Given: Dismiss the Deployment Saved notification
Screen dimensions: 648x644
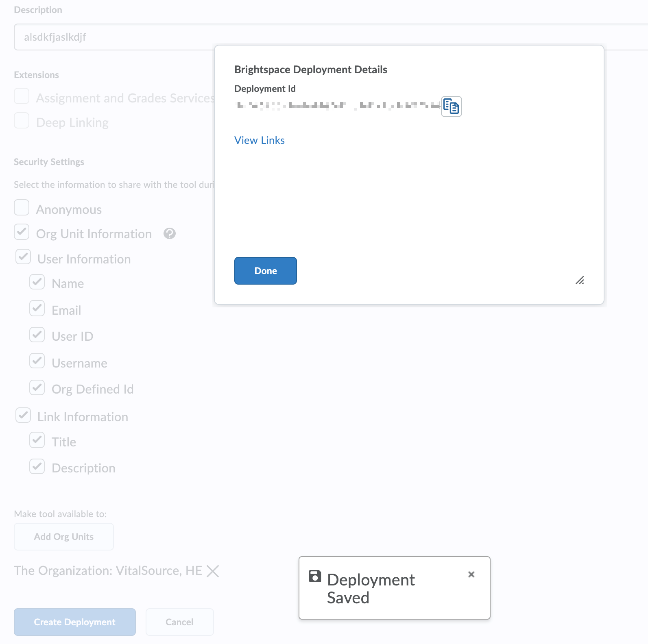Looking at the screenshot, I should [471, 574].
